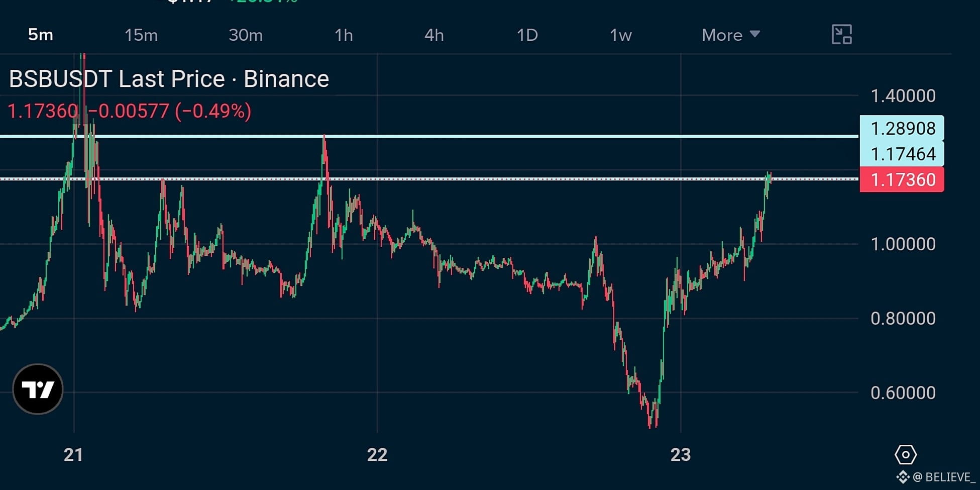Screen dimensions: 980x490
Task: Select the 1h timeframe tab
Action: pyautogui.click(x=344, y=35)
